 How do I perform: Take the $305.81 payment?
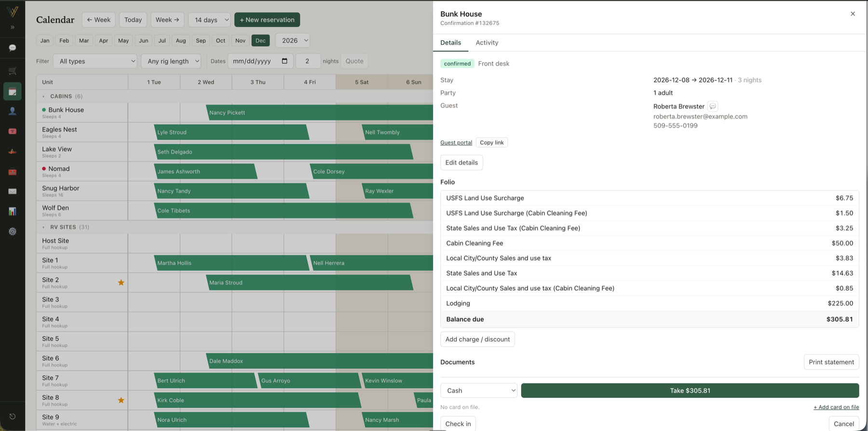coord(690,391)
